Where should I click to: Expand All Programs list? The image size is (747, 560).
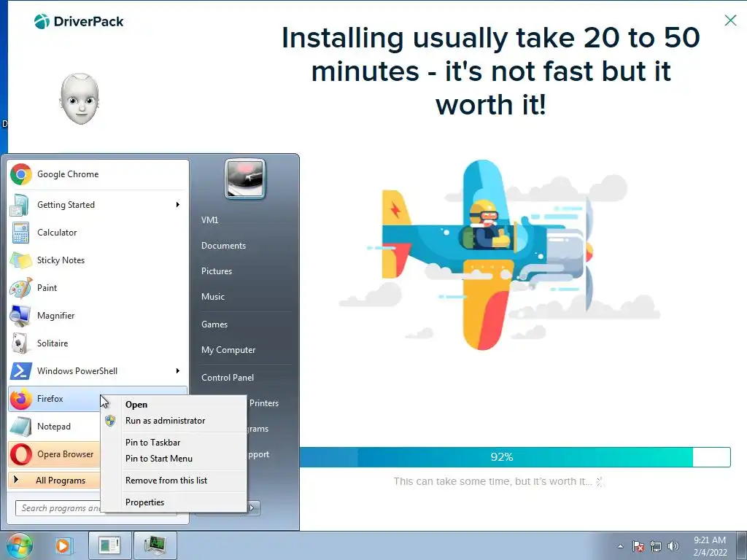pyautogui.click(x=54, y=480)
